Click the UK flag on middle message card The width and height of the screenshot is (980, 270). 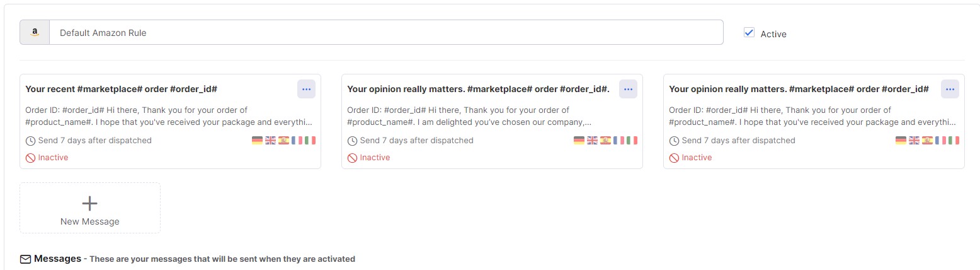[x=592, y=140]
